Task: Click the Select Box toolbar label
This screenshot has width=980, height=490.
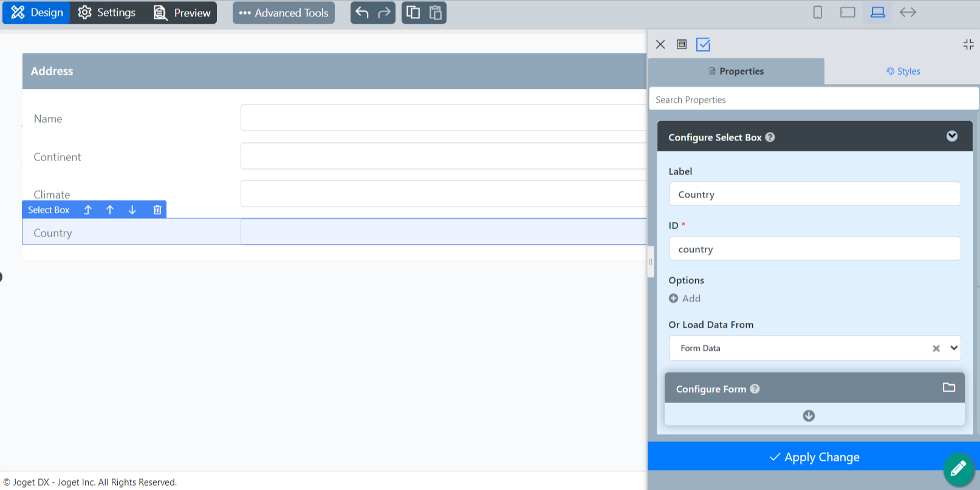Action: [49, 210]
